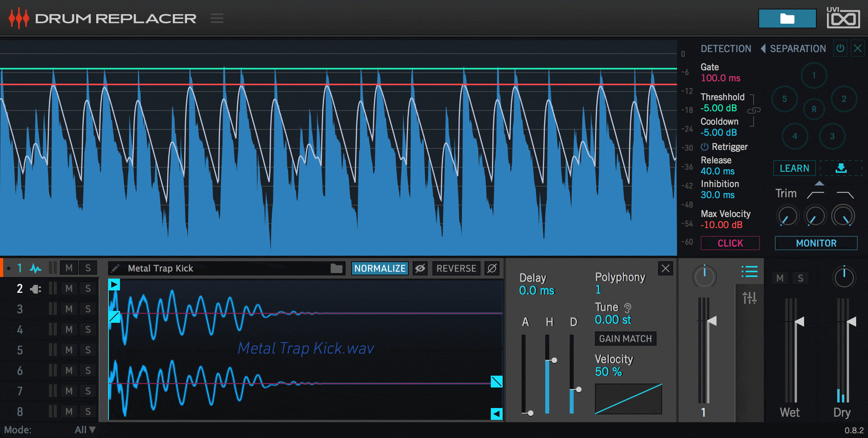Click the velocity curve graph
This screenshot has width=868, height=438.
click(628, 399)
